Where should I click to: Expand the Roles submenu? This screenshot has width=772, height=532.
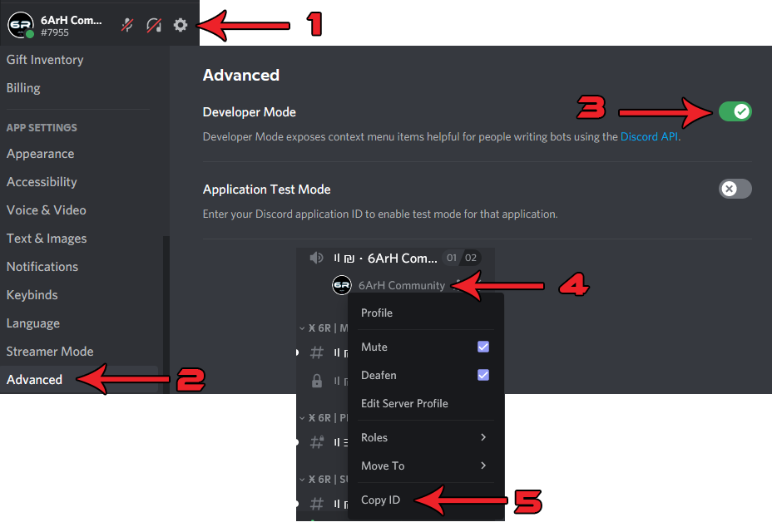[424, 437]
